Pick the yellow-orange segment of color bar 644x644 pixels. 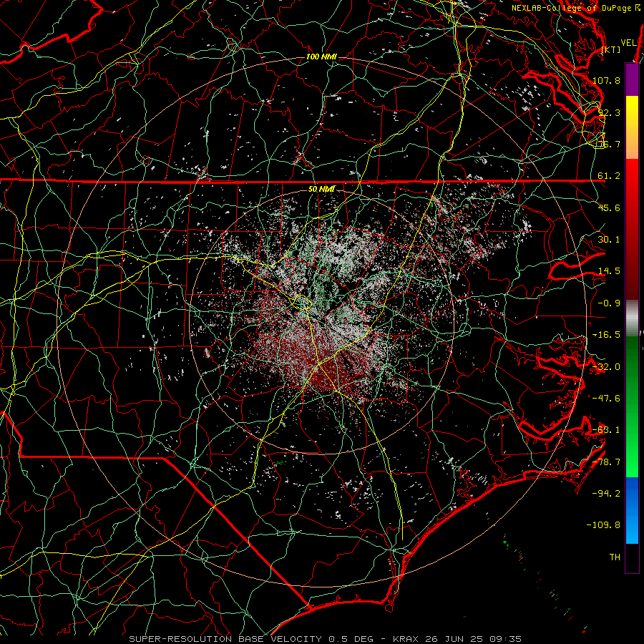click(x=632, y=127)
